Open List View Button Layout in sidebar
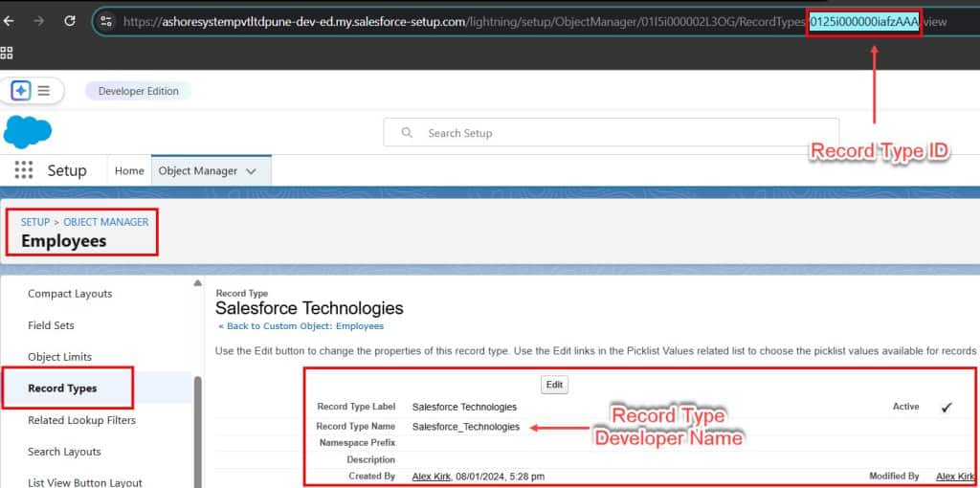The width and height of the screenshot is (980, 488). (x=85, y=482)
